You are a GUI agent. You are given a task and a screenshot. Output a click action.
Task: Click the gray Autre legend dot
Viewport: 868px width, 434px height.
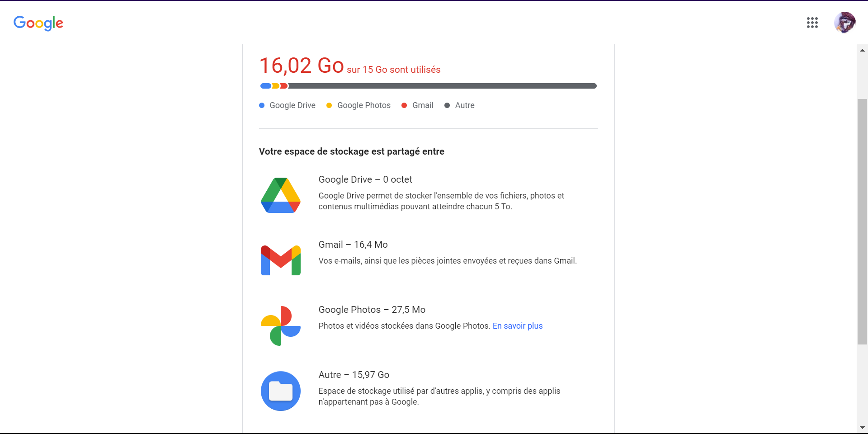click(447, 105)
